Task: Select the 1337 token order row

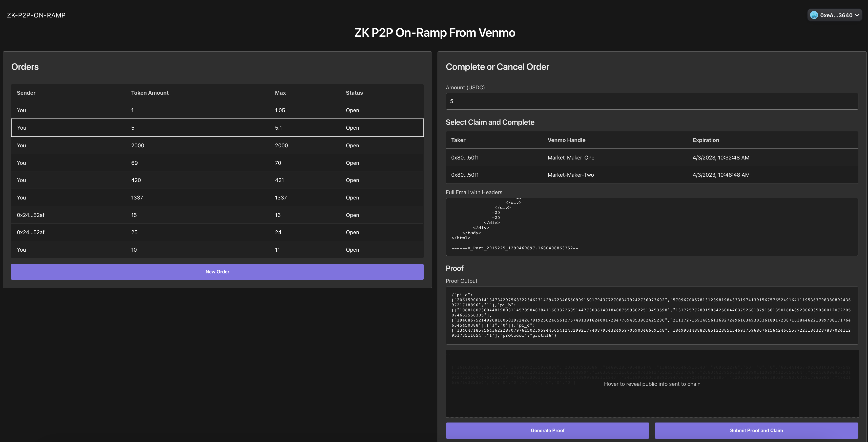Action: [217, 197]
